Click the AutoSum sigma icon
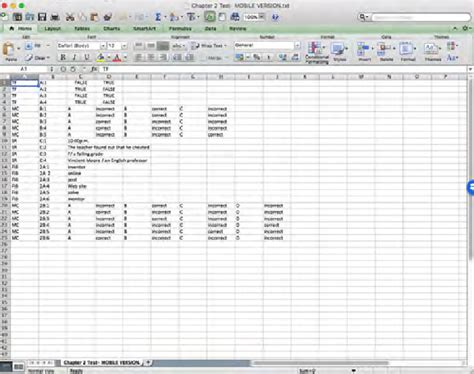Screen dimensions: 474x374 tap(158, 17)
